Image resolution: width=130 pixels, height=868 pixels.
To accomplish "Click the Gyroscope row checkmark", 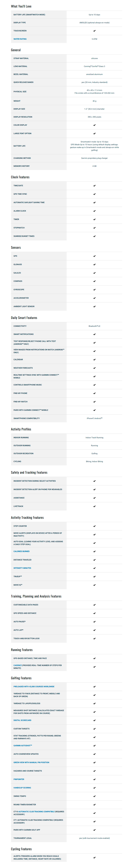I will (x=94, y=290).
